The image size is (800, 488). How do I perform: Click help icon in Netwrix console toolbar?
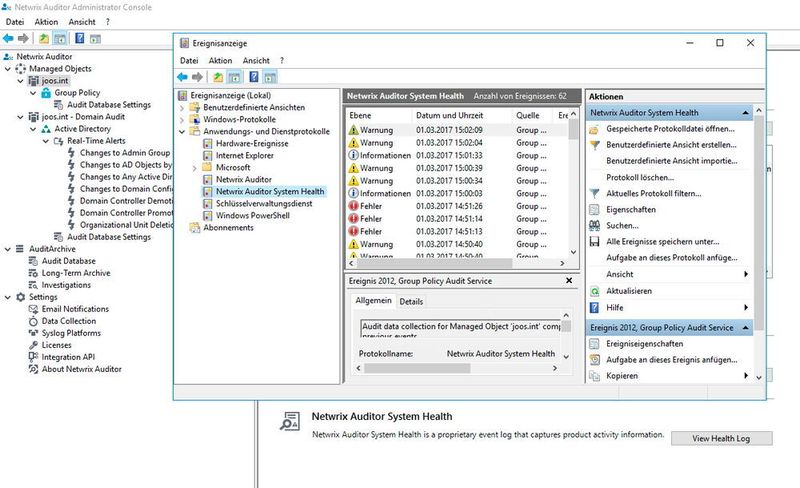pyautogui.click(x=80, y=38)
